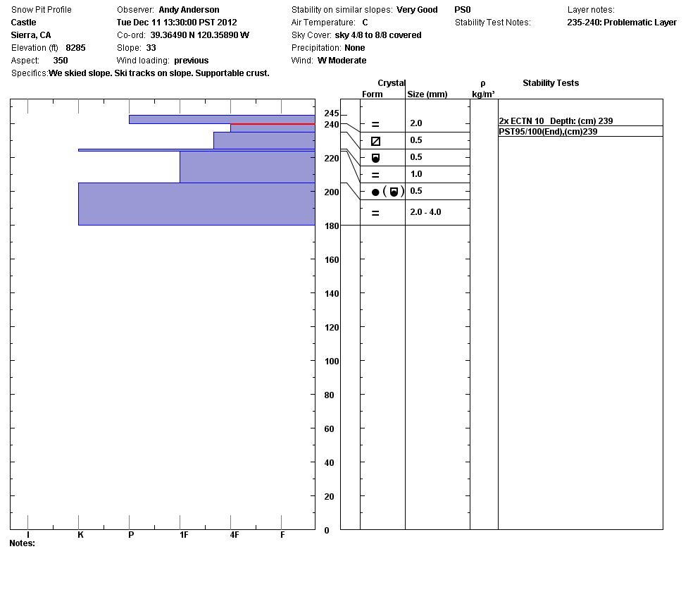Click the crust symbol beside size 2.0 - 4.0
Viewport: 700px width, 592px height.
coord(375,213)
